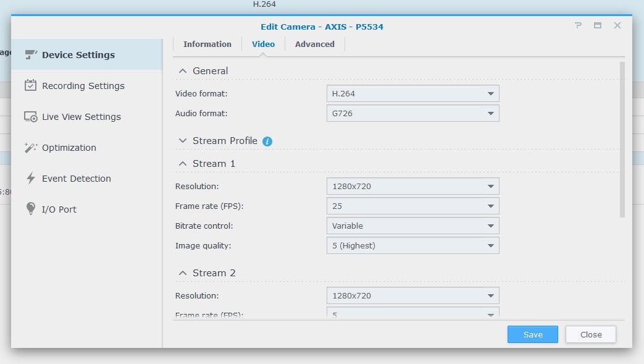Image resolution: width=644 pixels, height=364 pixels.
Task: Open Stream 2 Frame rate dropdown
Action: coord(413,313)
